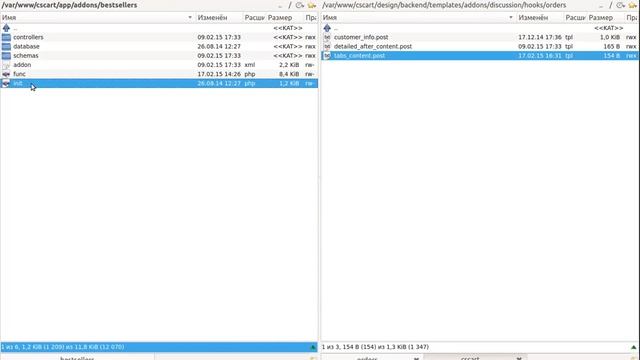Click right panel path ending in hooks/orders

(x=444, y=5)
